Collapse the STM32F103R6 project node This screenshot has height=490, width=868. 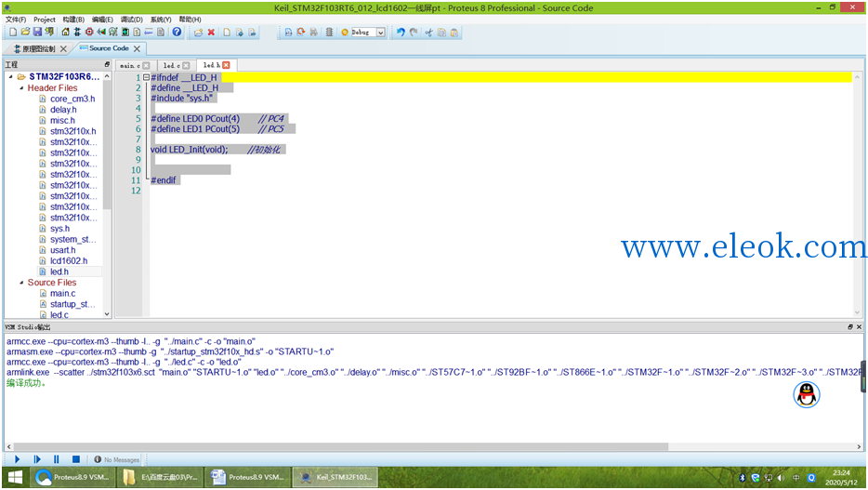(x=11, y=76)
